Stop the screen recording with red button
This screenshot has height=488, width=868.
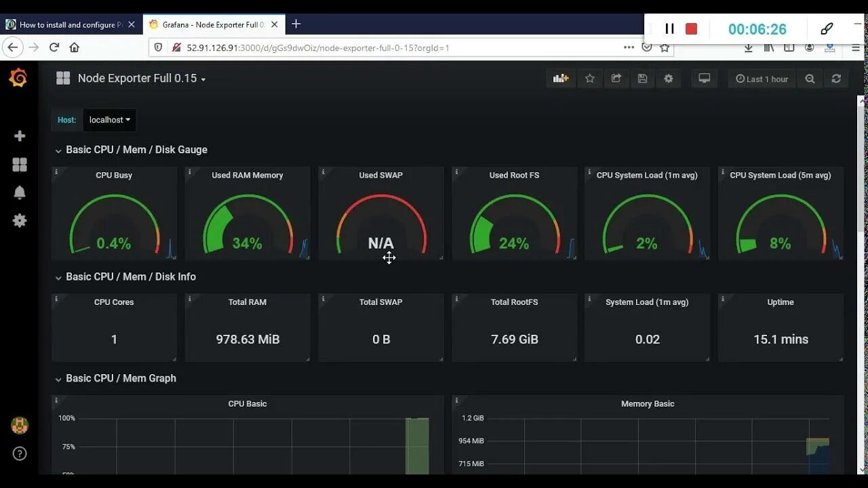(x=691, y=28)
